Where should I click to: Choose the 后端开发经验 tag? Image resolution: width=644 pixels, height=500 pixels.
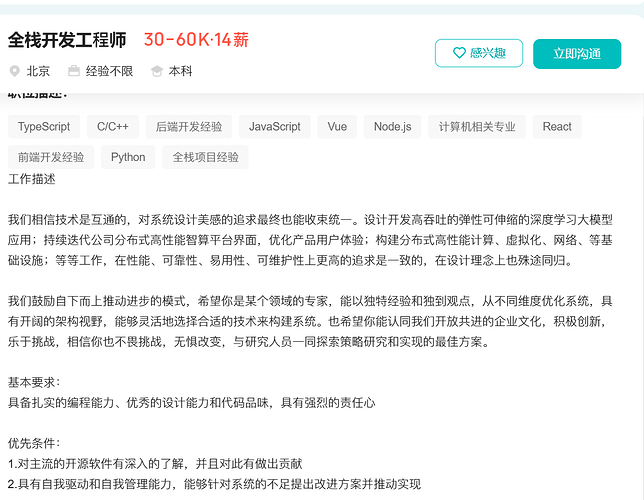point(189,127)
